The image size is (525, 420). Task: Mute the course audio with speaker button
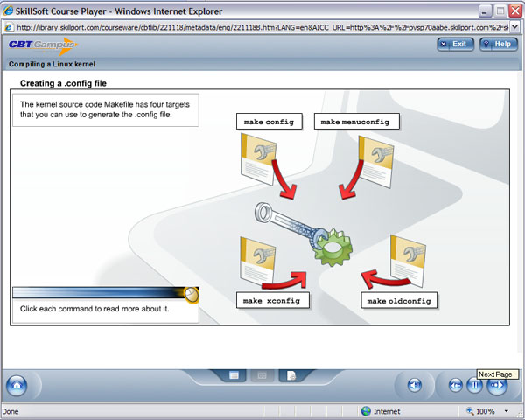pyautogui.click(x=416, y=385)
